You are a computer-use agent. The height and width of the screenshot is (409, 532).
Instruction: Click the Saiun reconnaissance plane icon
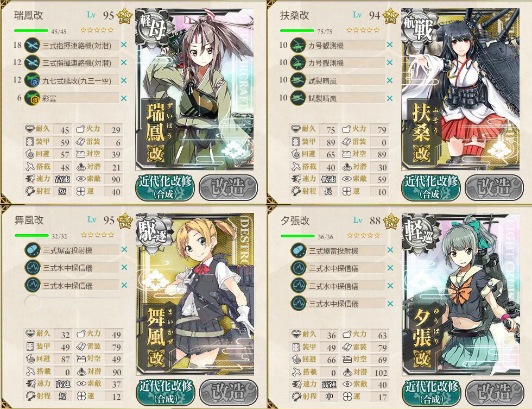click(x=32, y=98)
